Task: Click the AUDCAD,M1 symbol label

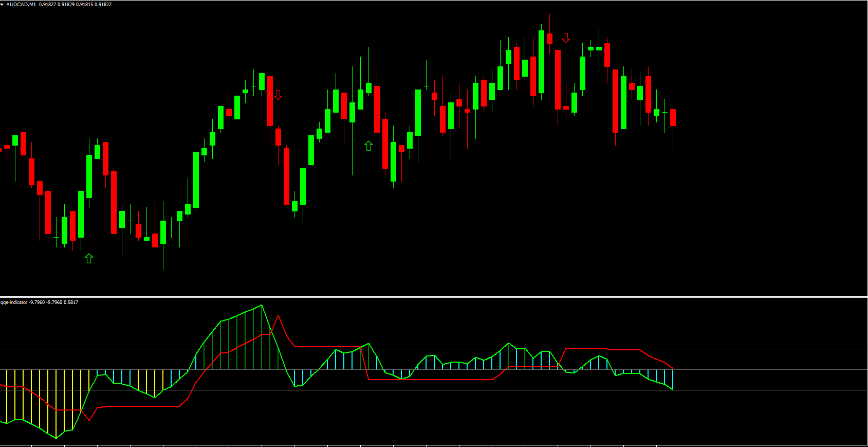Action: tap(21, 5)
